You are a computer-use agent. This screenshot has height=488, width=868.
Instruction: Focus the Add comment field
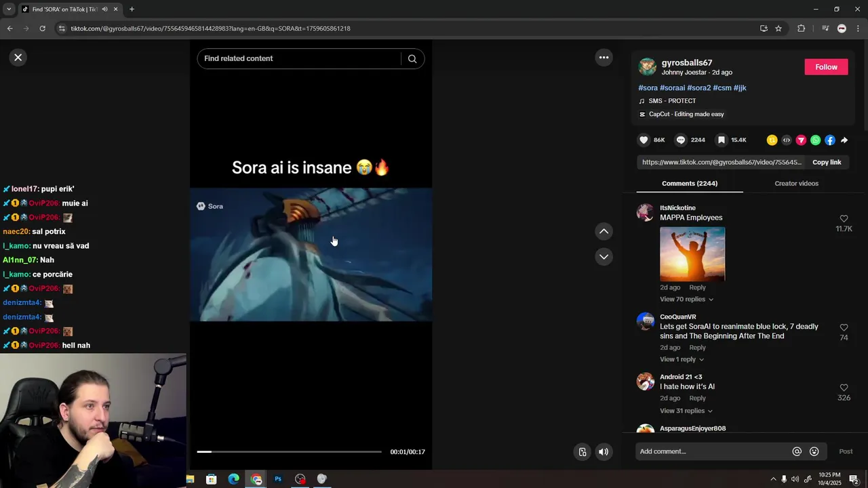(x=712, y=452)
